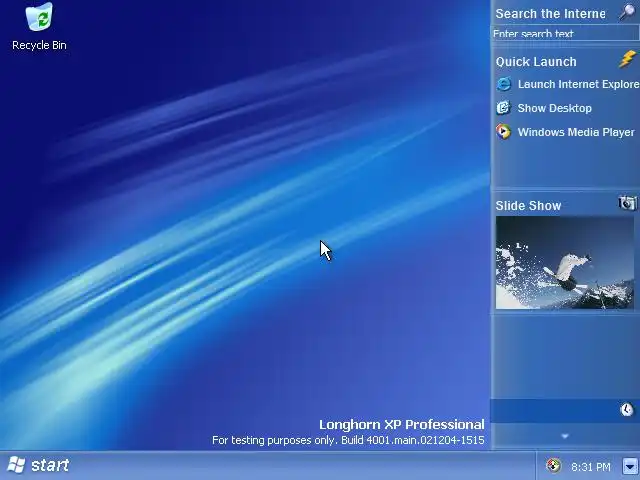Click the Windows Media Player icon

(x=504, y=132)
